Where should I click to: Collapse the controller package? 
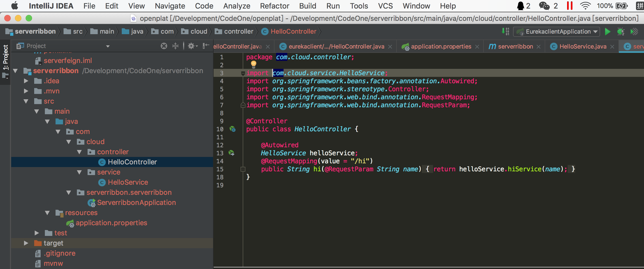click(79, 152)
